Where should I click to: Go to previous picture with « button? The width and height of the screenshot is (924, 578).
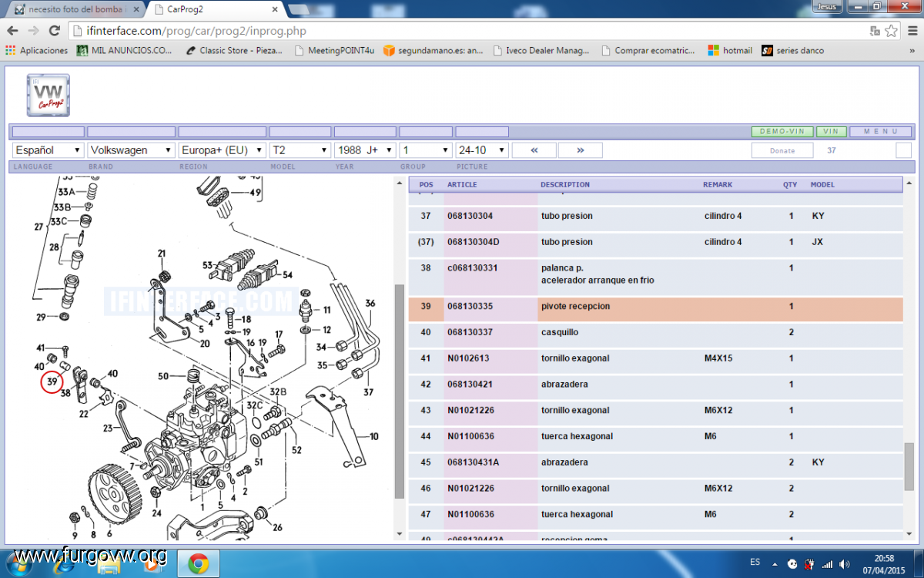click(534, 150)
